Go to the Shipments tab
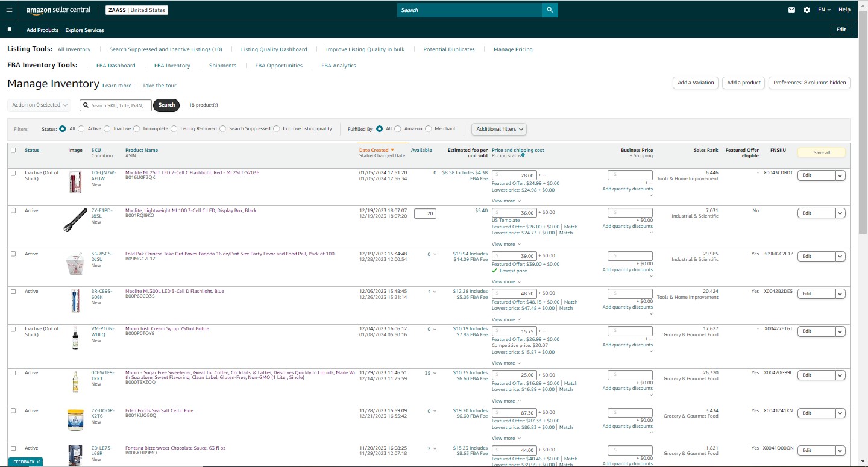The height and width of the screenshot is (467, 868). coord(222,66)
